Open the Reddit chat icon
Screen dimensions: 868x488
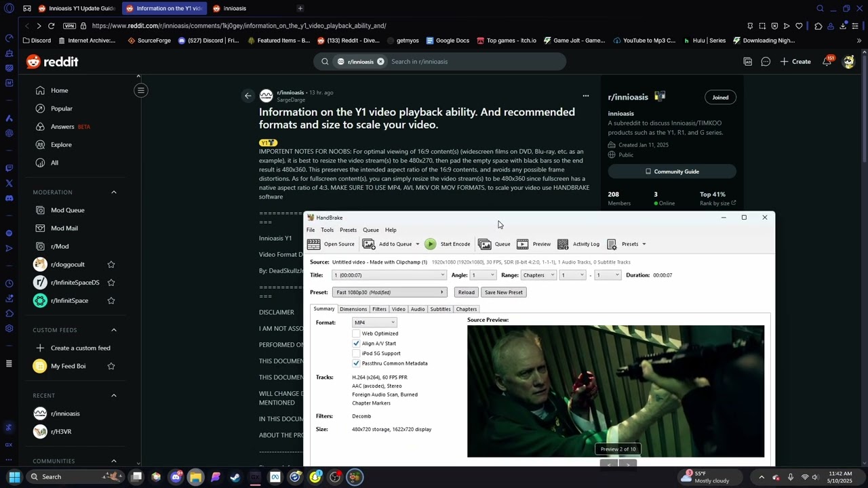click(766, 62)
